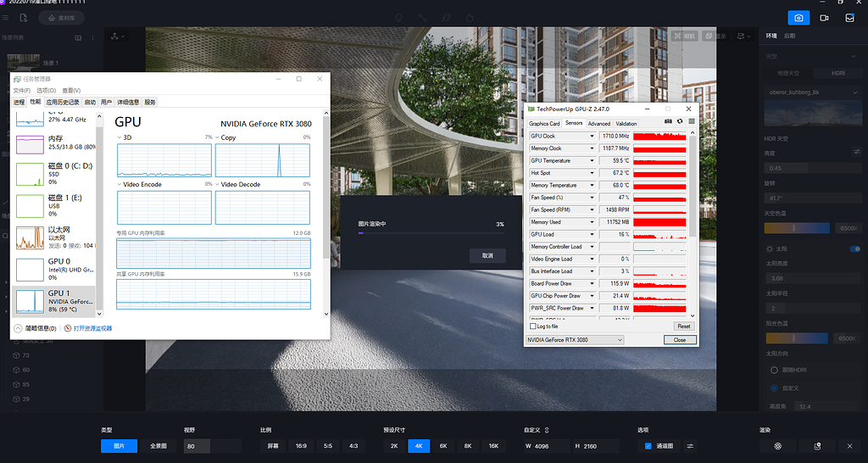Toggle the 太阳 sun switch
This screenshot has height=463, width=868.
click(x=855, y=249)
